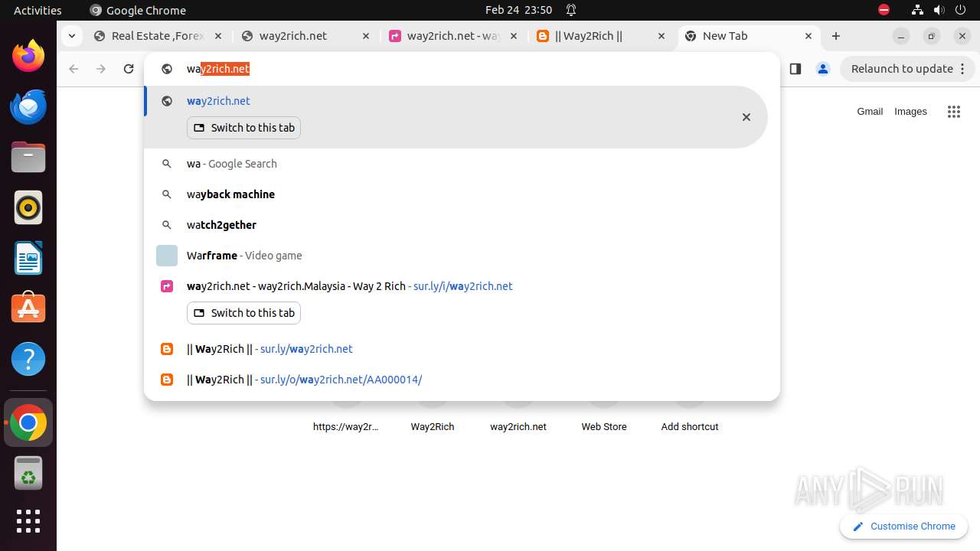
Task: Select the sur.ly/way2rich.net suggestion
Action: click(x=462, y=349)
